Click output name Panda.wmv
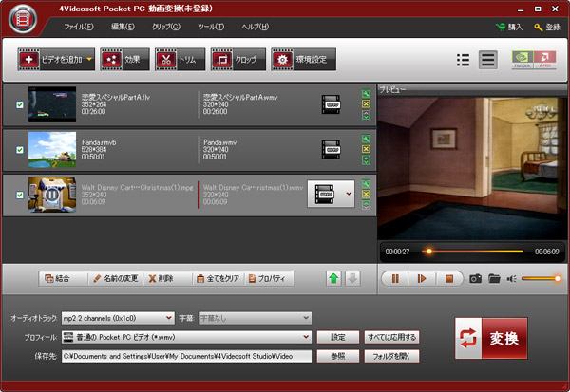 point(220,142)
